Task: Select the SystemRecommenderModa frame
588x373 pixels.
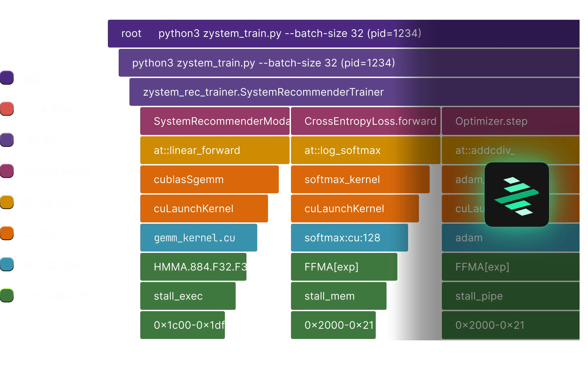Action: pos(215,121)
